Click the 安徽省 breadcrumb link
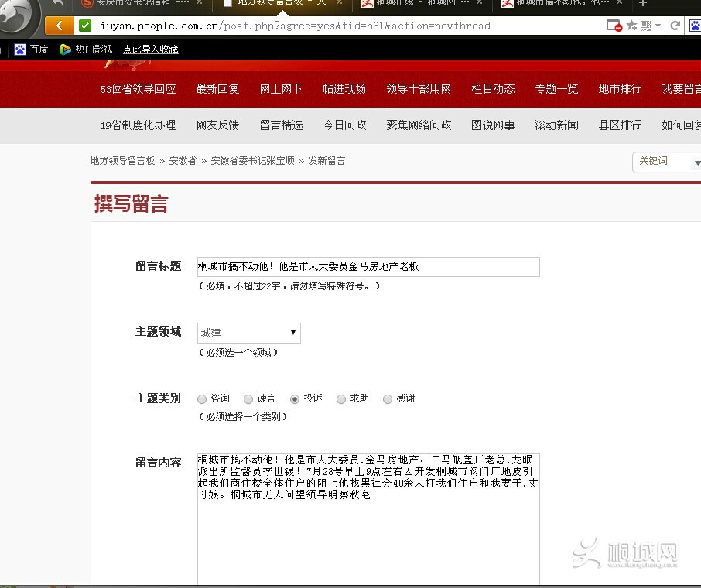Viewport: 701px width, 588px height. coord(183,161)
